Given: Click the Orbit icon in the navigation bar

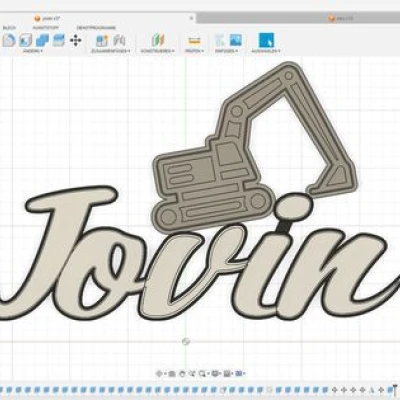Looking at the screenshot, I should coord(160,374).
